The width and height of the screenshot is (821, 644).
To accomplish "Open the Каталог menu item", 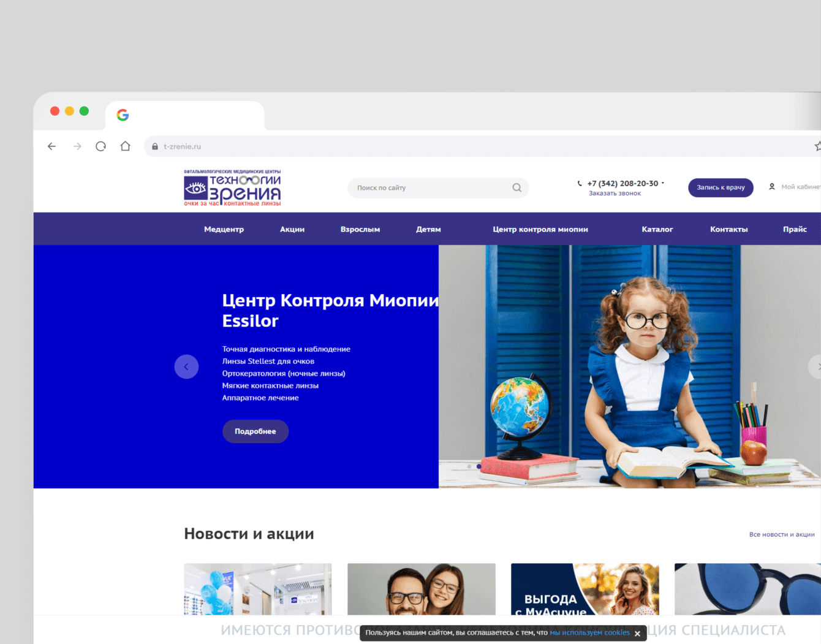I will (x=657, y=229).
